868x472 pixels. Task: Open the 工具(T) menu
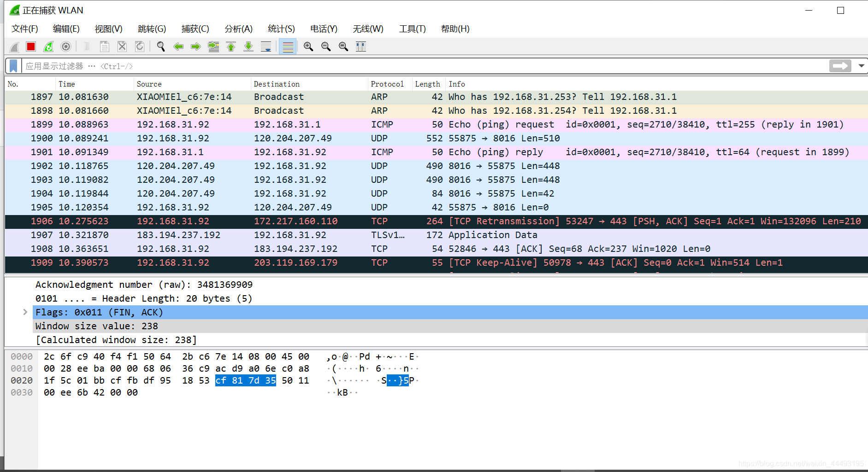pyautogui.click(x=413, y=29)
